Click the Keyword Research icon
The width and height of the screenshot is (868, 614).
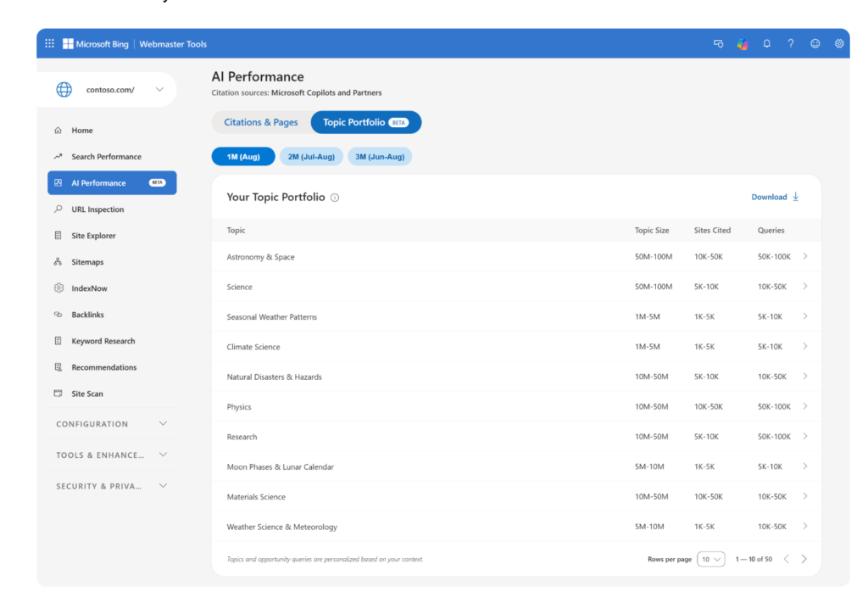coord(58,340)
